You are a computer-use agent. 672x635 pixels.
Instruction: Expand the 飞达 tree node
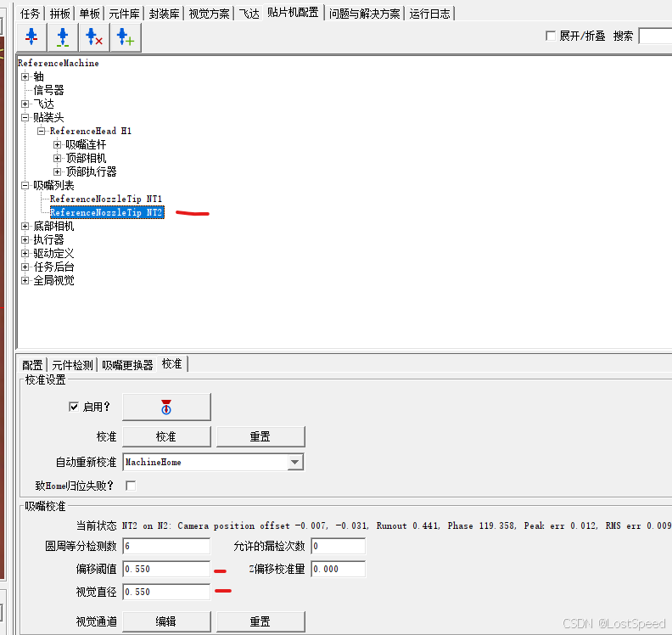coord(25,104)
